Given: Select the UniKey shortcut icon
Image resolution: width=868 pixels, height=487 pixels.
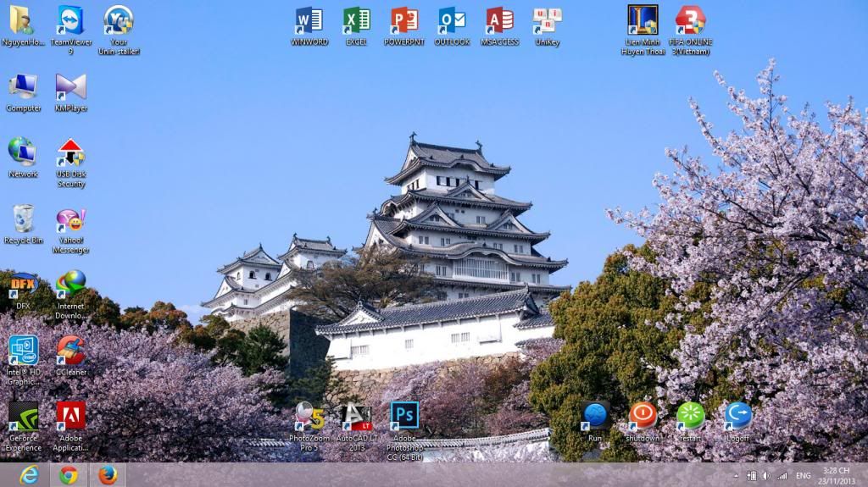Looking at the screenshot, I should (547, 20).
